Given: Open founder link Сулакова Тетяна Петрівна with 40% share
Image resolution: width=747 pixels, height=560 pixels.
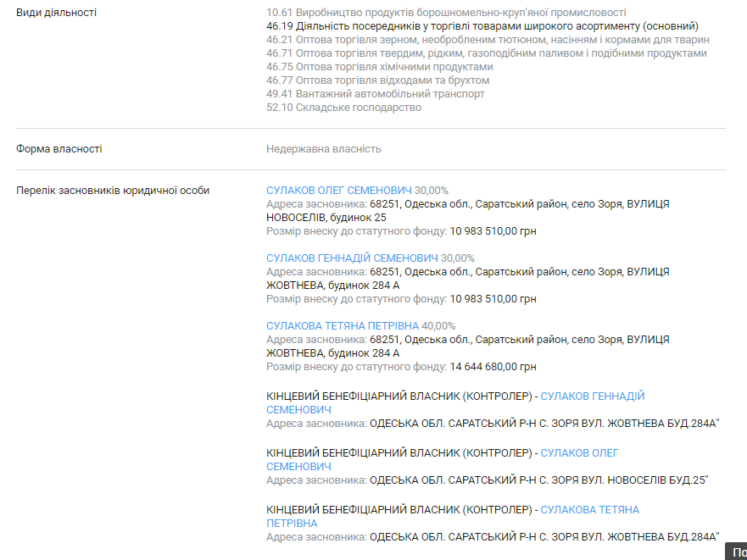Looking at the screenshot, I should [343, 326].
